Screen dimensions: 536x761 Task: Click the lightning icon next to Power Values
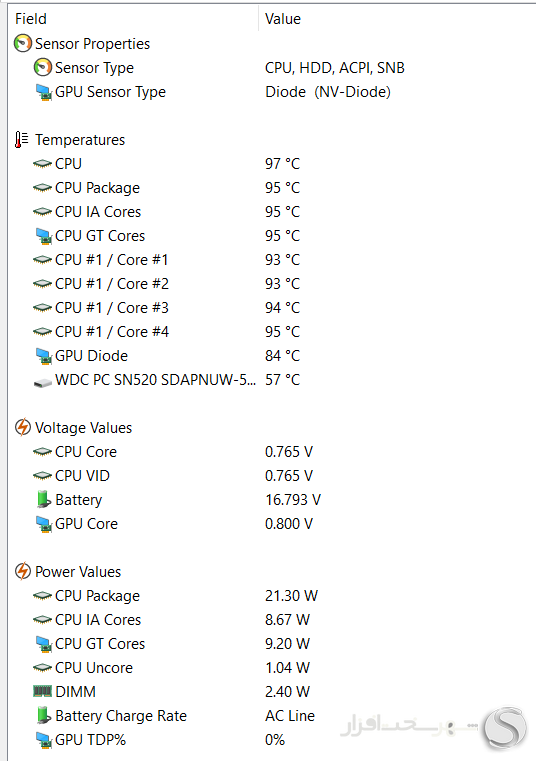click(23, 572)
